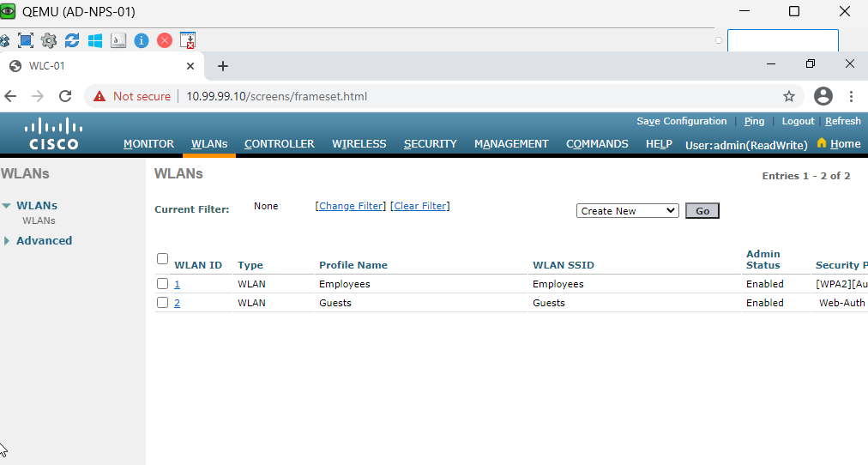The width and height of the screenshot is (868, 465).
Task: Click the Clear Filter link
Action: [x=420, y=206]
